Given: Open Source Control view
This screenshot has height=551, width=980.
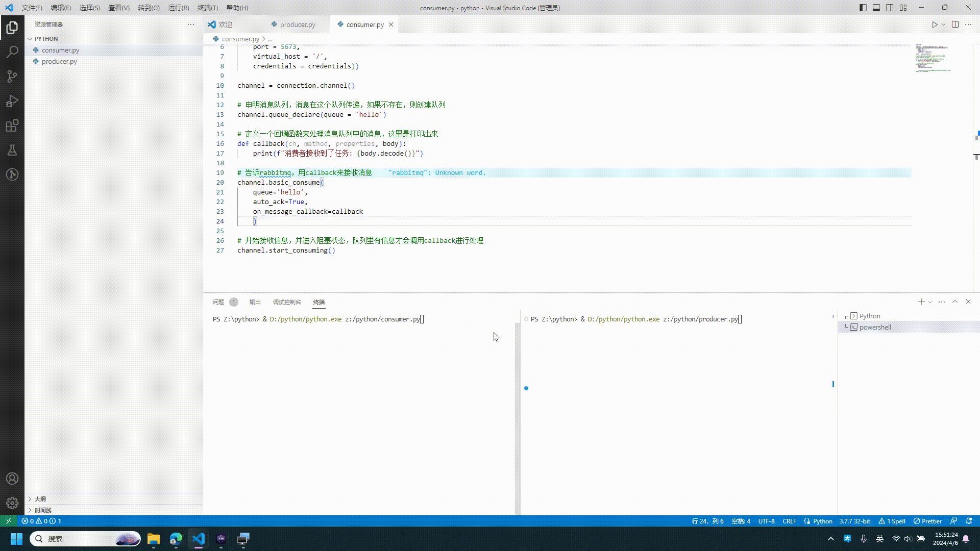Looking at the screenshot, I should click(12, 76).
